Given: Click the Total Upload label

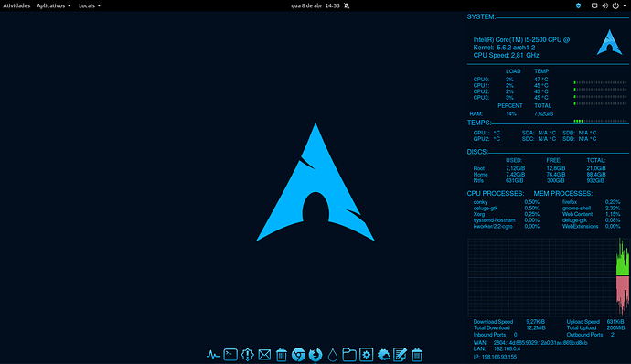Looking at the screenshot, I should point(582,327).
